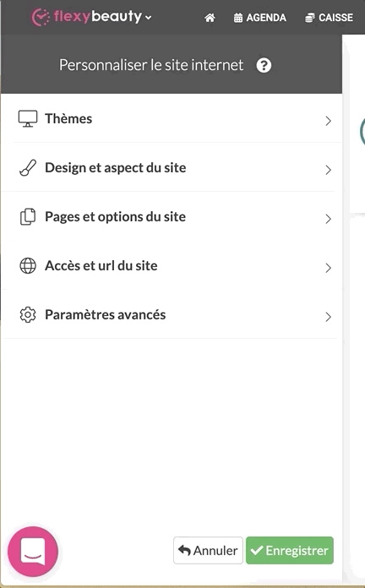Open the flexybeauty dropdown arrow
The height and width of the screenshot is (588, 365).
149,18
